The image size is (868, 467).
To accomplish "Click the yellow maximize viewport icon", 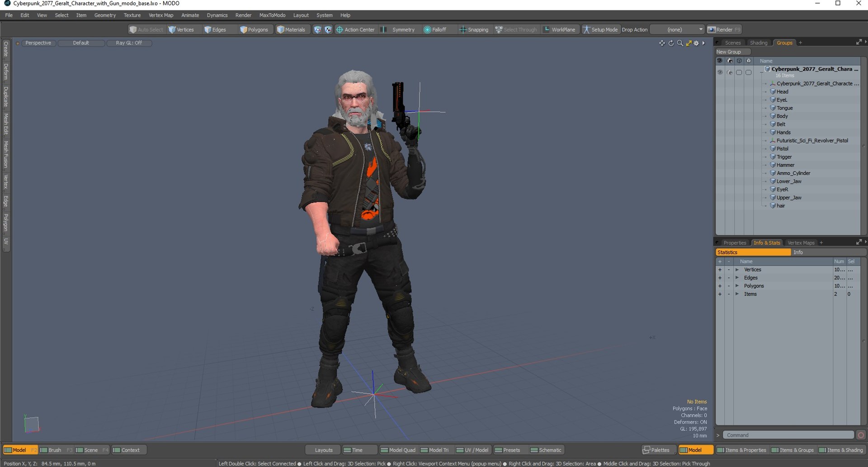I will [x=689, y=43].
